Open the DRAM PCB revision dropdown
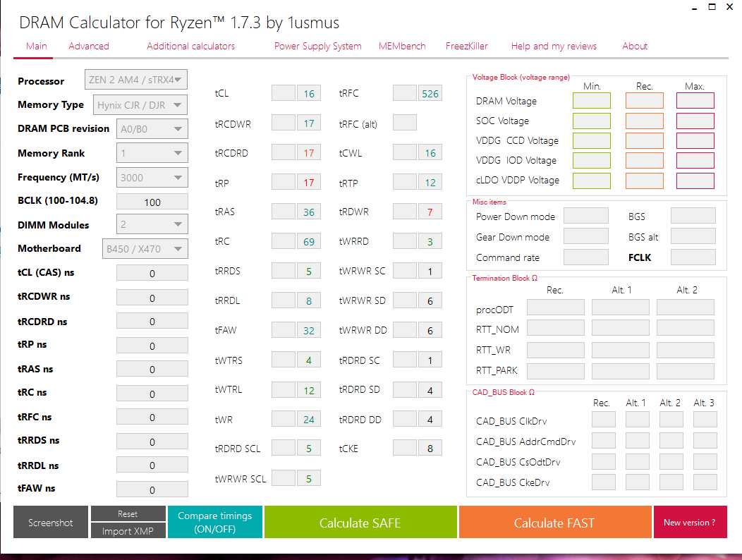Viewport: 742px width, 560px height. tap(152, 129)
